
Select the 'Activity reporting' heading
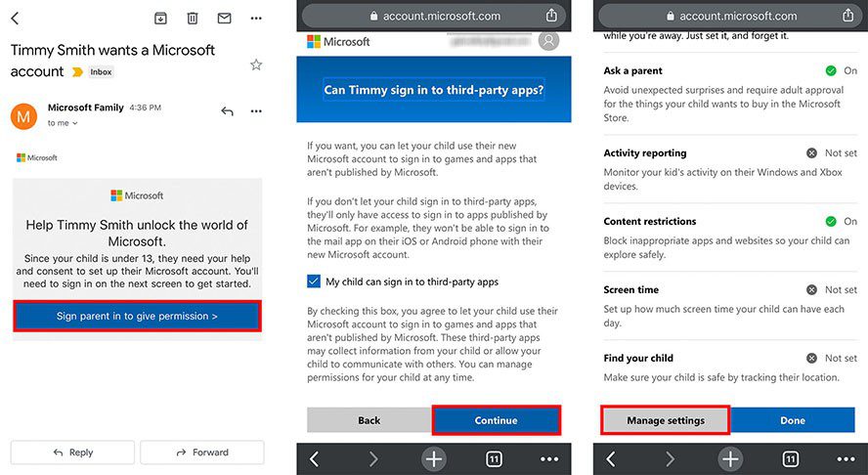click(x=645, y=153)
